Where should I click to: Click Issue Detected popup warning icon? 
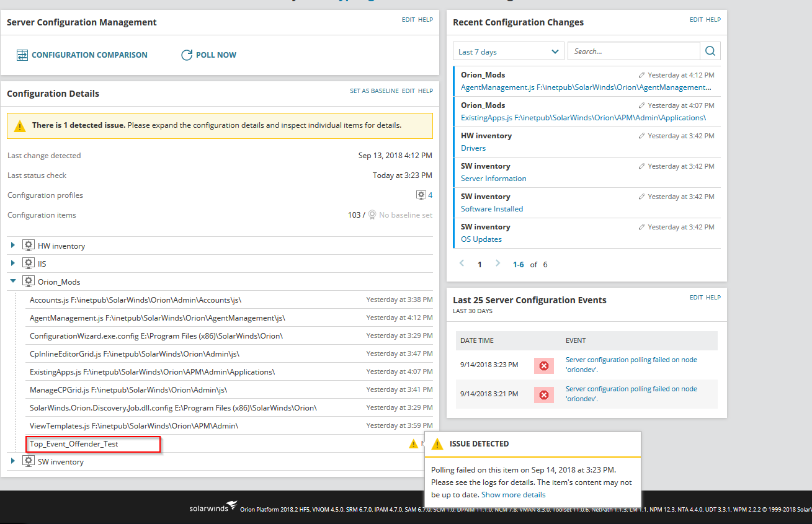pos(437,444)
